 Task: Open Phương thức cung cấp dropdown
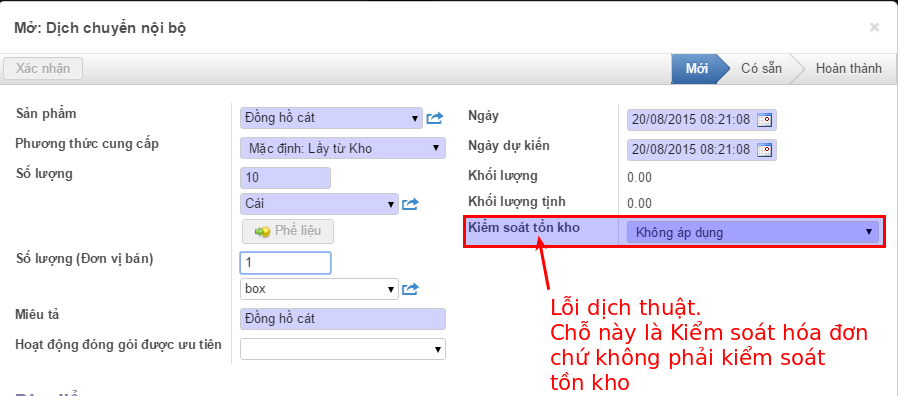point(342,149)
